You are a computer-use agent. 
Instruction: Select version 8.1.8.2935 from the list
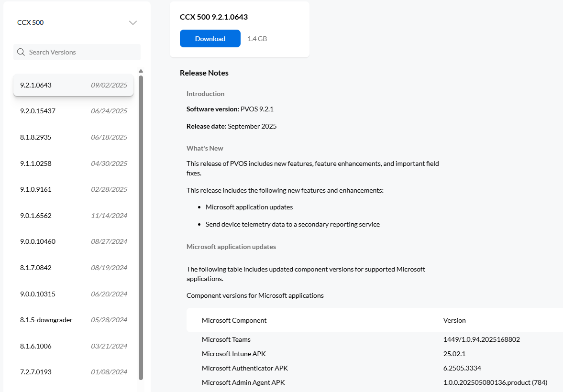pos(72,137)
